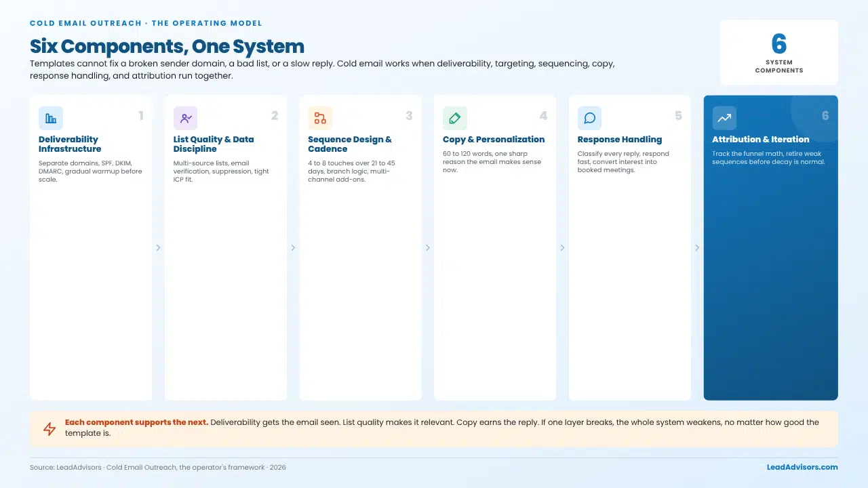Select the List Quality & Data Discipline heading

(x=214, y=144)
